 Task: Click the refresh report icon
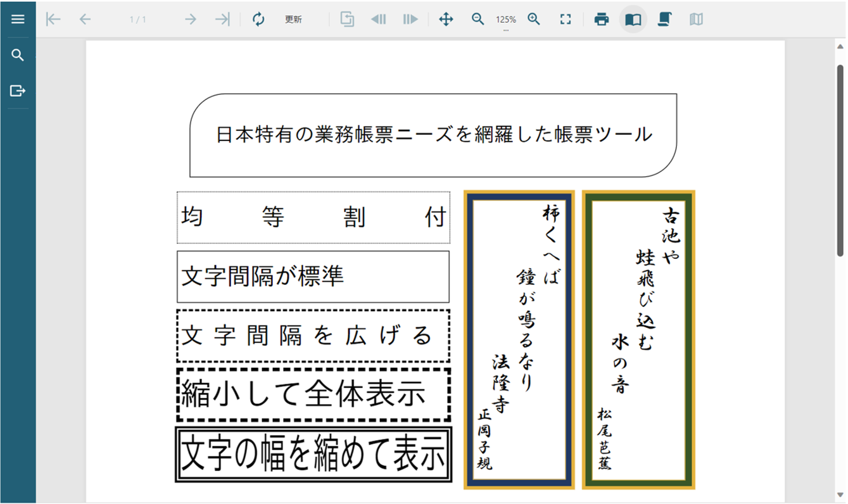pos(258,19)
